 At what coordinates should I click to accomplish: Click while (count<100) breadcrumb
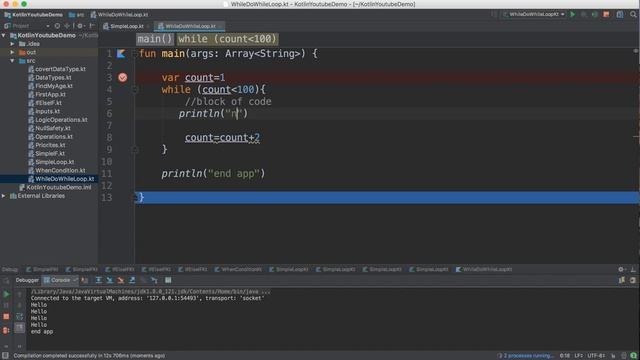[227, 39]
